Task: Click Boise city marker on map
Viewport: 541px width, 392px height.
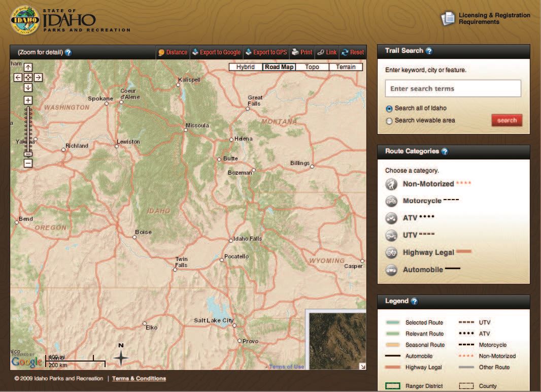Action: (x=134, y=237)
